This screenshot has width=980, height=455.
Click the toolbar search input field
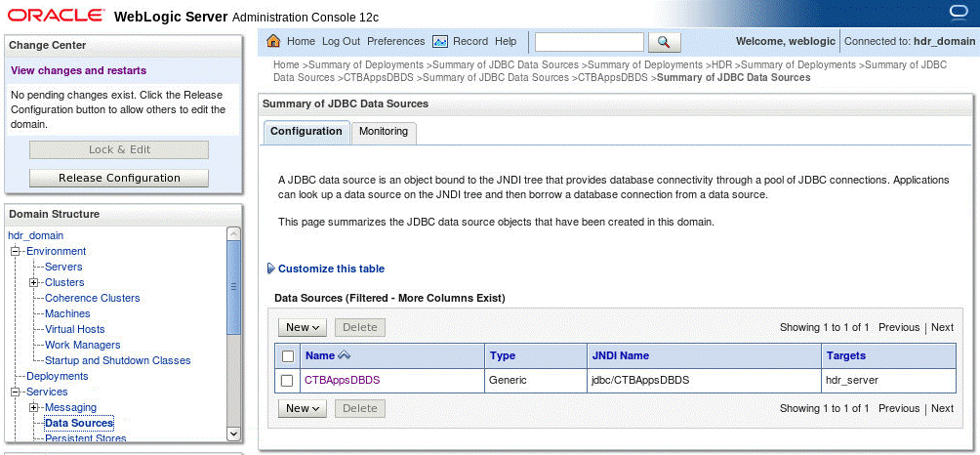(x=590, y=42)
